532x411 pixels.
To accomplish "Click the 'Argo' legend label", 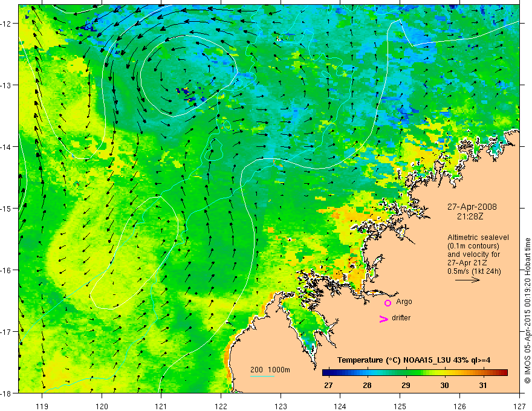I will [404, 302].
